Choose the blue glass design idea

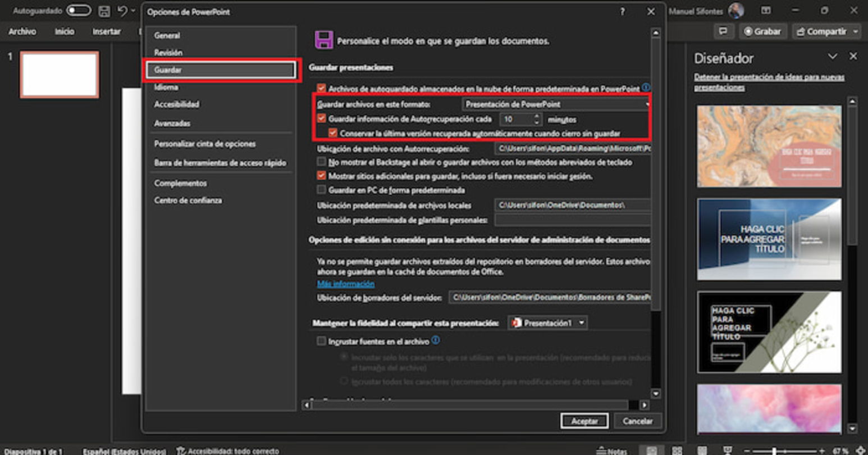769,239
